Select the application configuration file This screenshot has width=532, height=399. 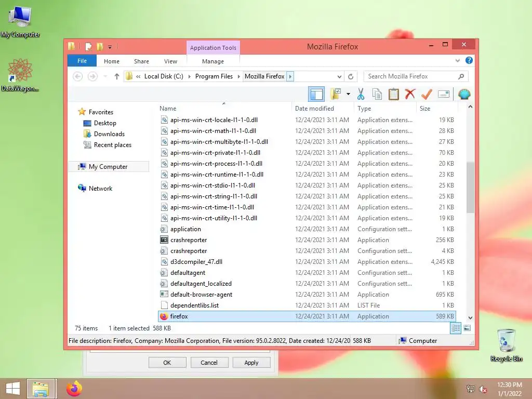307,229
